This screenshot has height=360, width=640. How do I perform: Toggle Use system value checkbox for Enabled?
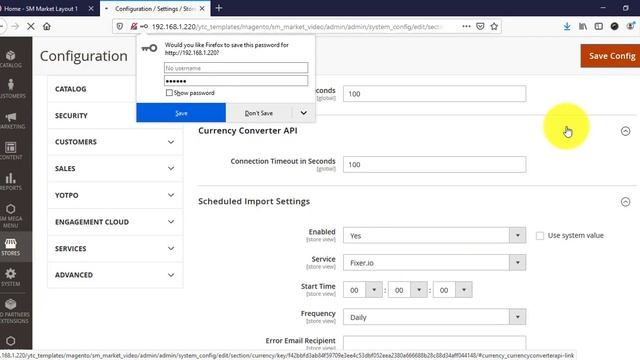click(540, 236)
